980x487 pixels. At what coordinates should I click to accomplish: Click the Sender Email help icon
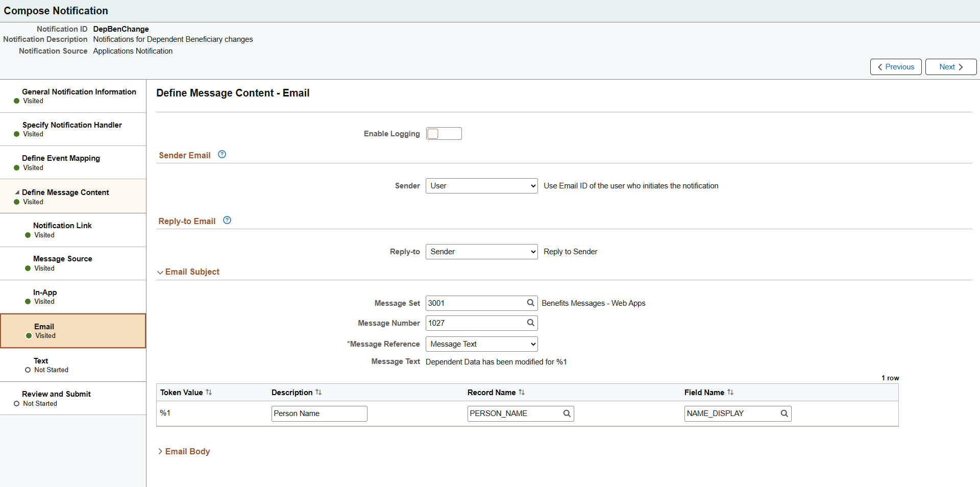[222, 154]
